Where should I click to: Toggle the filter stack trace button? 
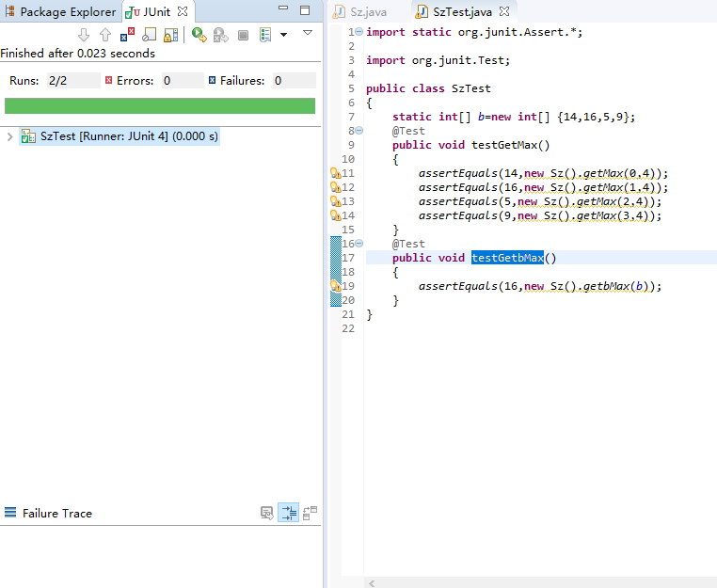tap(289, 513)
